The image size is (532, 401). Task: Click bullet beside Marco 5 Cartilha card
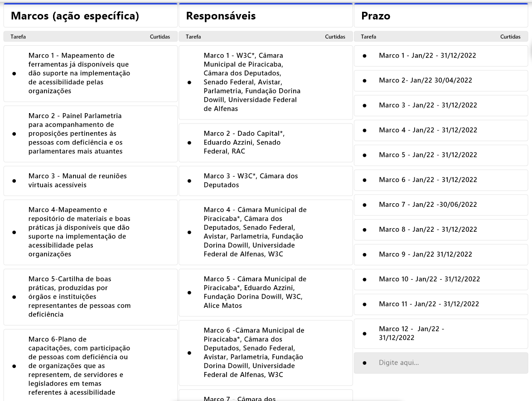tap(14, 297)
